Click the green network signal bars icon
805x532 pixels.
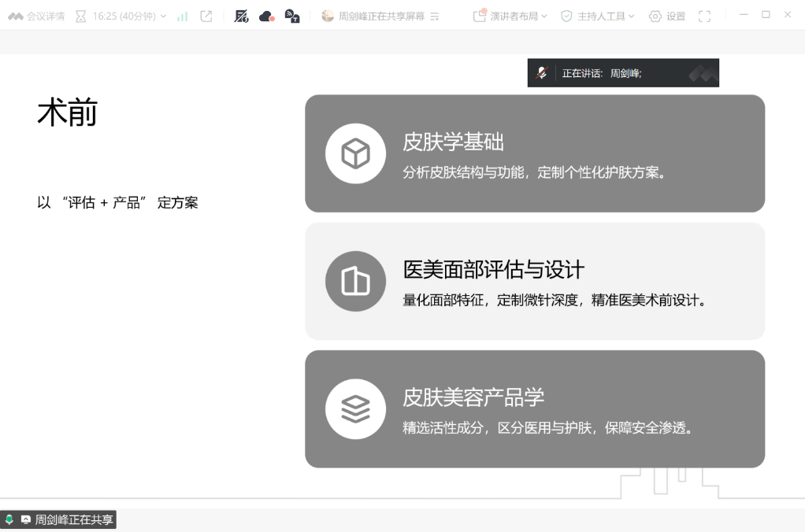183,16
